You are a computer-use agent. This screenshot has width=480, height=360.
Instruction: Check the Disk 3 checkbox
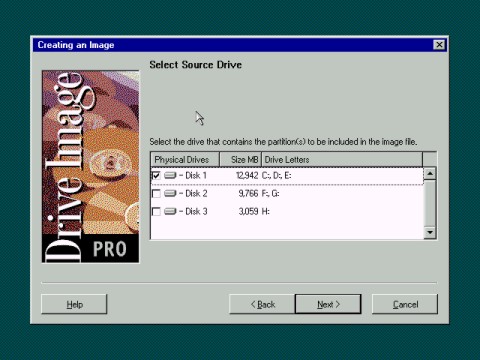click(x=156, y=211)
